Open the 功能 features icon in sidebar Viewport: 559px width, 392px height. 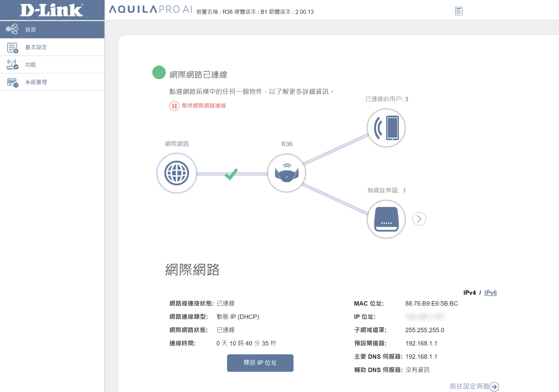pos(12,65)
